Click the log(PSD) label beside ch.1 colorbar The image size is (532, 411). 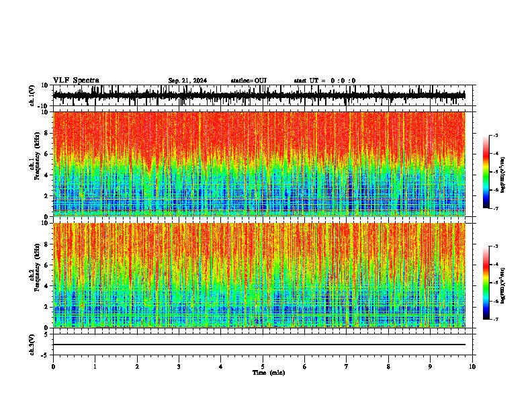pos(503,175)
